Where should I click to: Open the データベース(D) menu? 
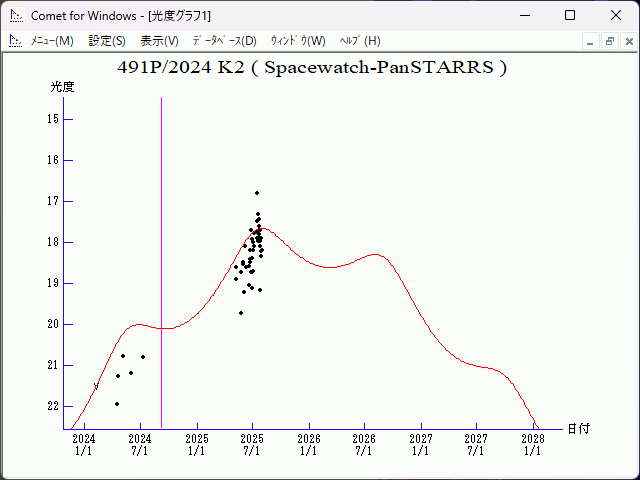coord(224,41)
